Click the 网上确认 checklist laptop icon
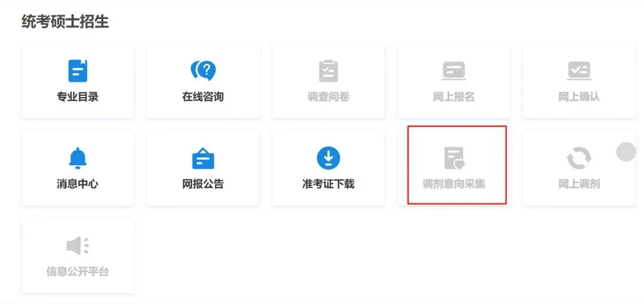 click(x=578, y=71)
